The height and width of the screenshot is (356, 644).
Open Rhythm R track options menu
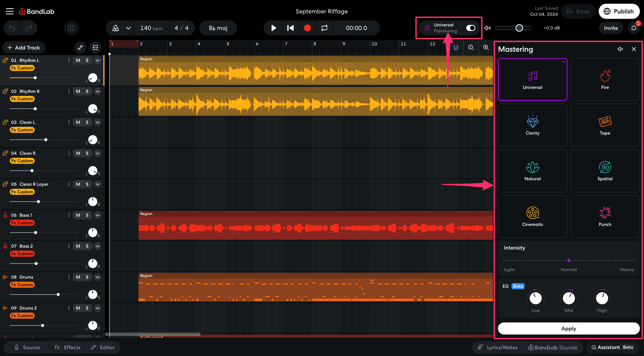(69, 91)
